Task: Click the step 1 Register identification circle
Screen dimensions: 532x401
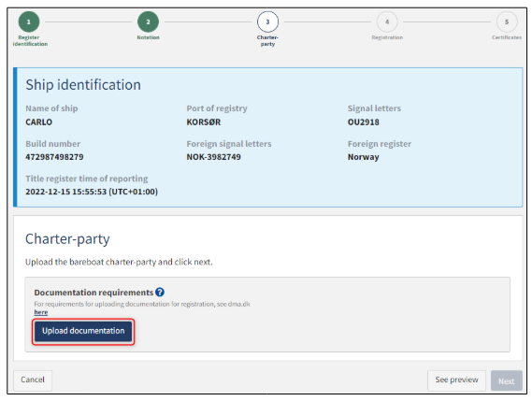Action: point(29,21)
